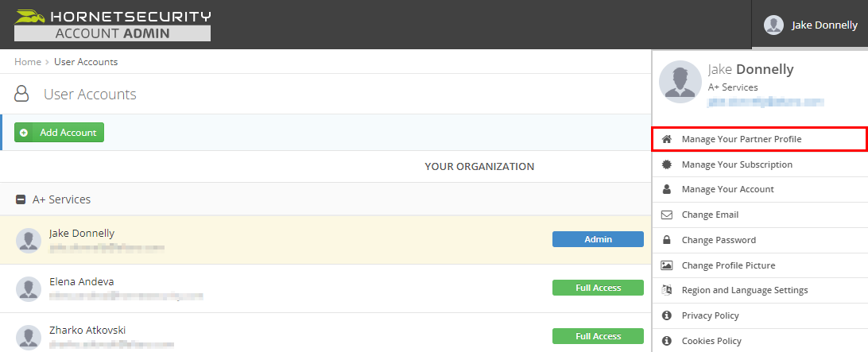Screen dimensions: 868x352
Task: Select Zharko Atkovski's avatar in the user list
Action: [x=29, y=336]
